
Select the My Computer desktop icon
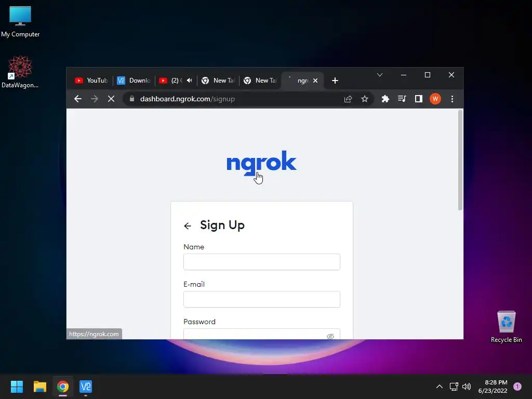click(x=20, y=22)
